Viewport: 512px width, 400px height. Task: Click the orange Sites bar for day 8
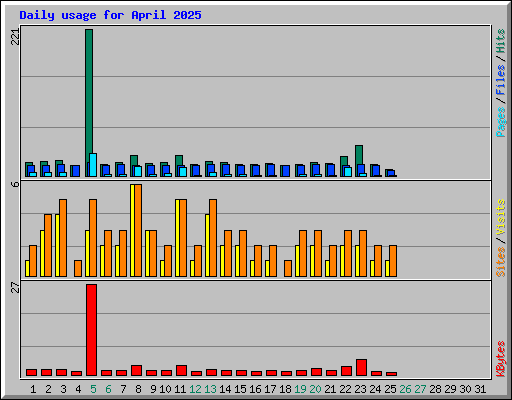[138, 230]
